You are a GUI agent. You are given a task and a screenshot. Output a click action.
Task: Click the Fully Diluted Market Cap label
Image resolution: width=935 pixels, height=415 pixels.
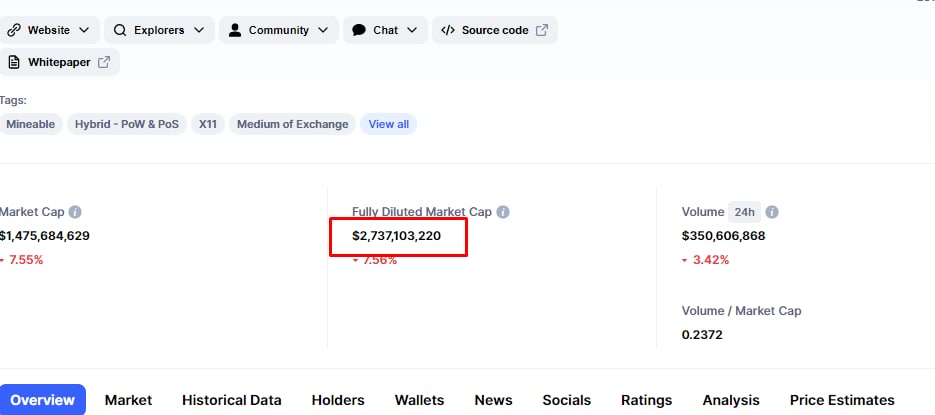pos(422,212)
